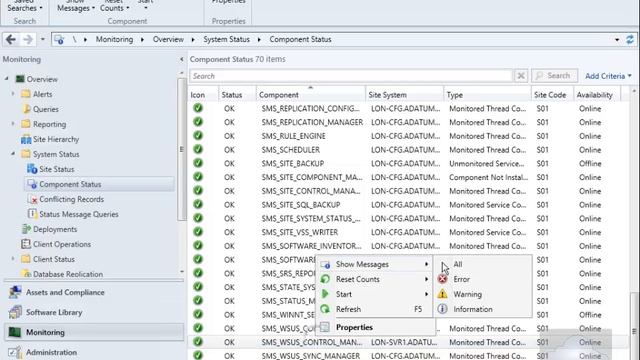640x360 pixels.
Task: Choose Properties from context menu
Action: coord(375,327)
